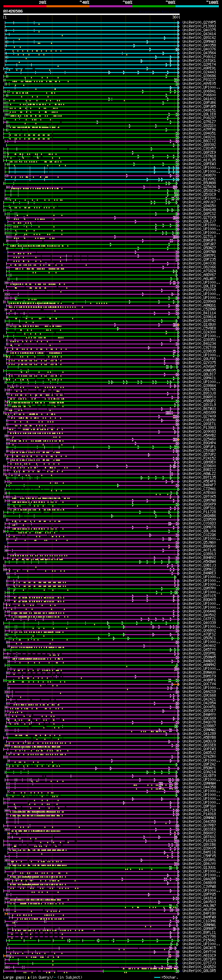
Task: Select hit label UniRef100_A9VJK7
Action: click(199, 202)
